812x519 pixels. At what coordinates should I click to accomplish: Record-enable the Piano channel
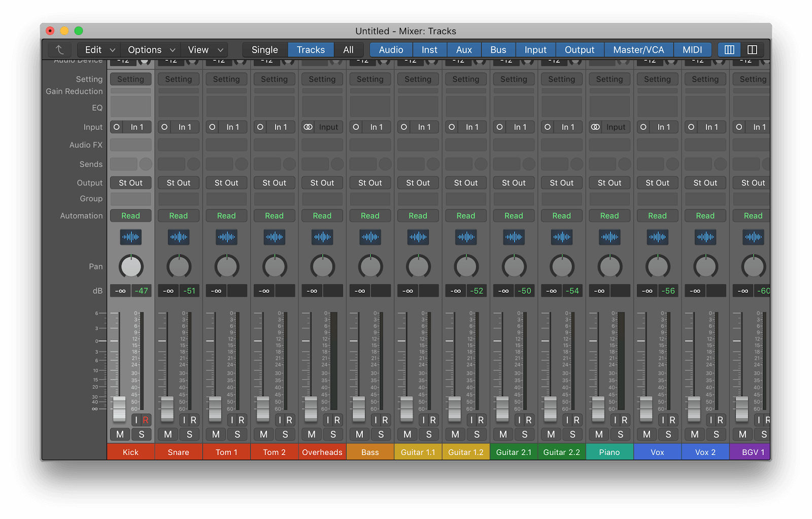(620, 420)
